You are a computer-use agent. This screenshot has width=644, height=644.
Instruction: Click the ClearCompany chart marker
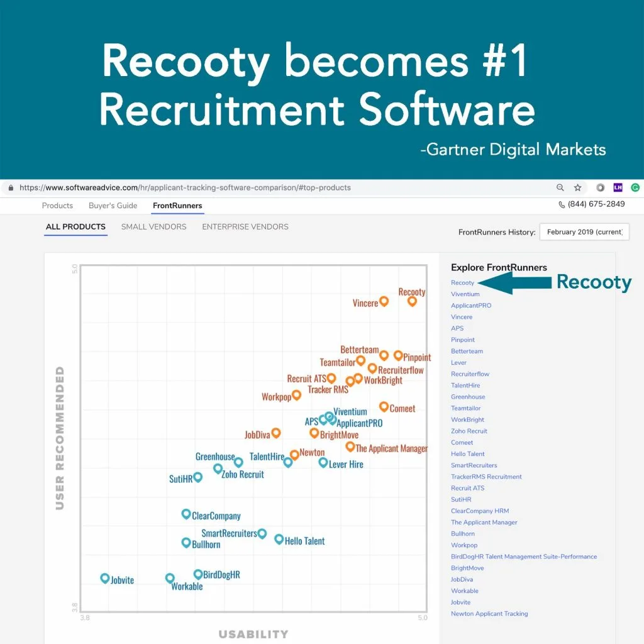pos(186,514)
